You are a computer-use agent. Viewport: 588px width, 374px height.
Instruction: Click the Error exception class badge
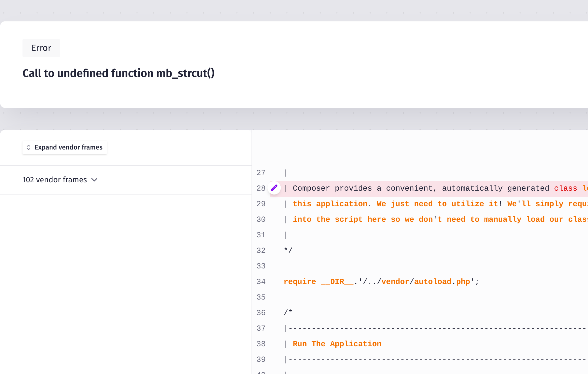41,48
